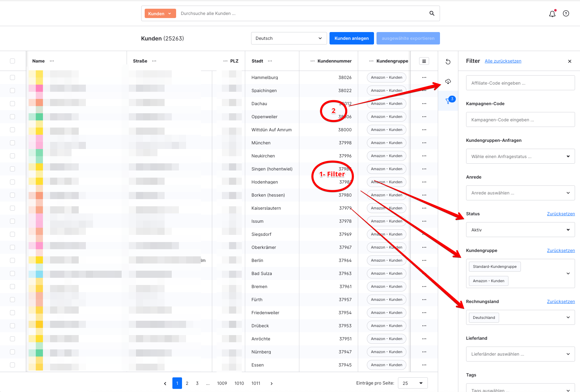Open the help question mark icon
580x392 pixels.
566,13
